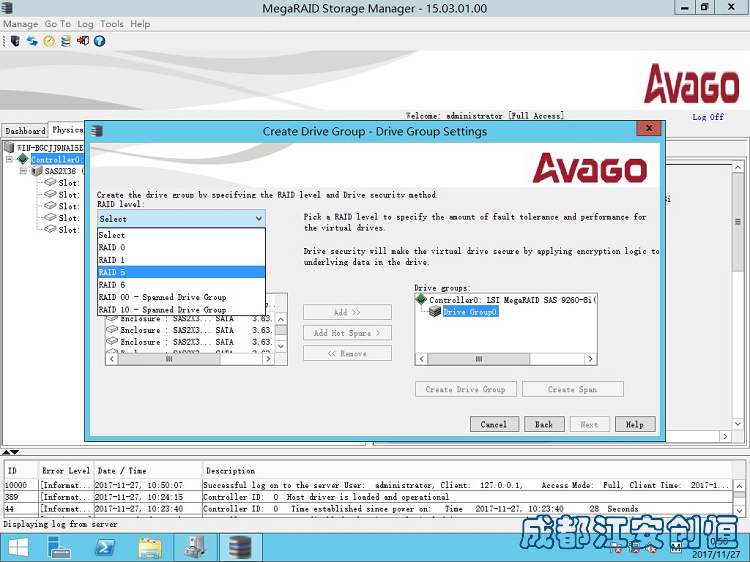Click the first Enclosure SATA drive icon
Screen dimensions: 750x562
pyautogui.click(x=112, y=318)
